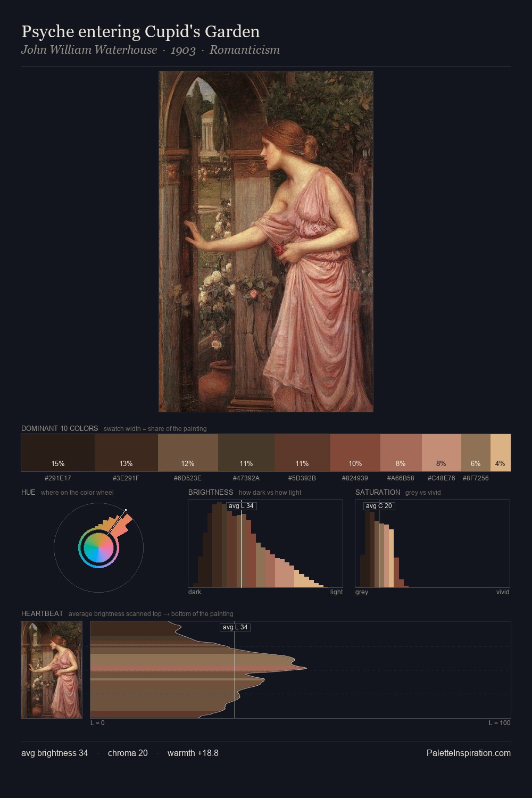Click the footer avg brightness 34 stat

(55, 753)
